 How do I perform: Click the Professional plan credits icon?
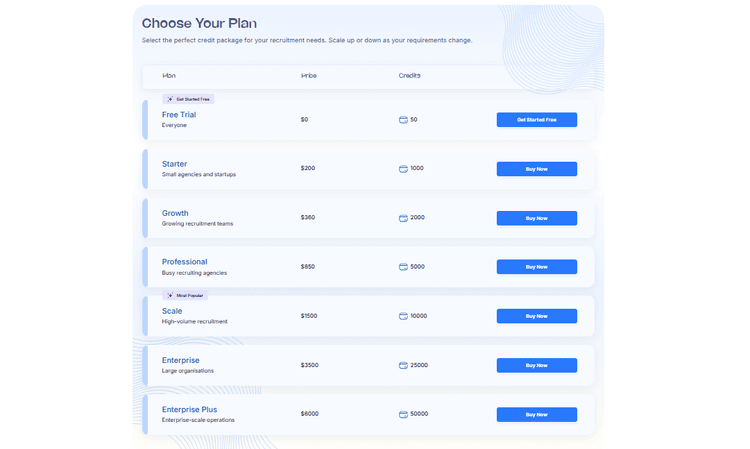coord(403,267)
